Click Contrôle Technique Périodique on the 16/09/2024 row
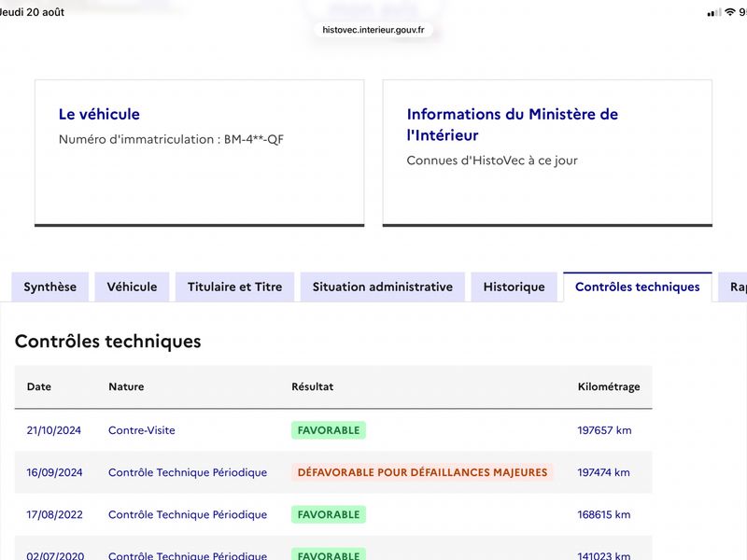Screen dimensions: 747x560 click(188, 472)
